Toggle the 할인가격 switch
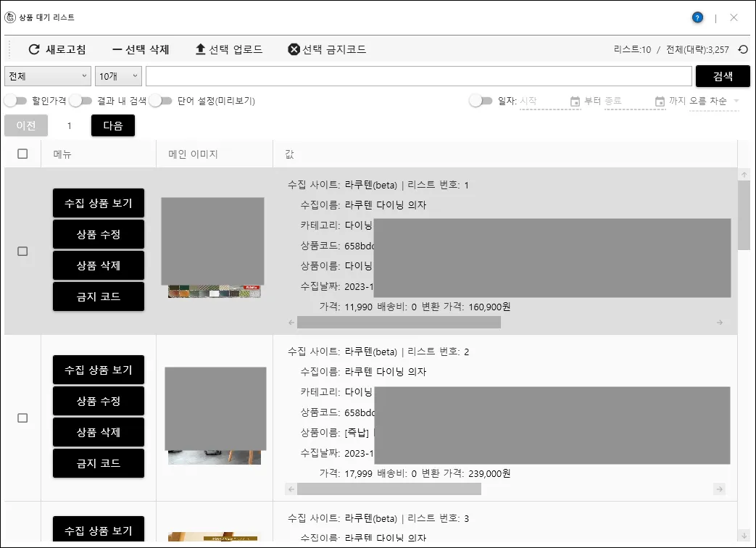 point(15,101)
